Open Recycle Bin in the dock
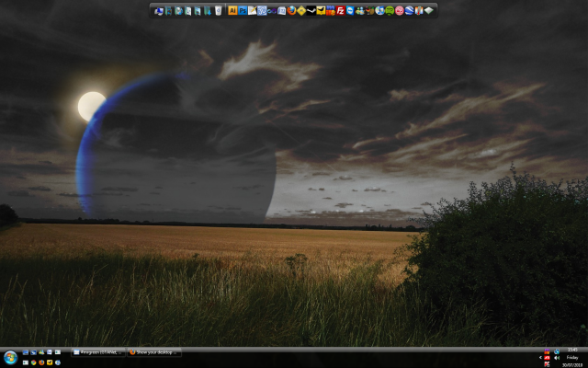The image size is (588, 368). (x=218, y=10)
